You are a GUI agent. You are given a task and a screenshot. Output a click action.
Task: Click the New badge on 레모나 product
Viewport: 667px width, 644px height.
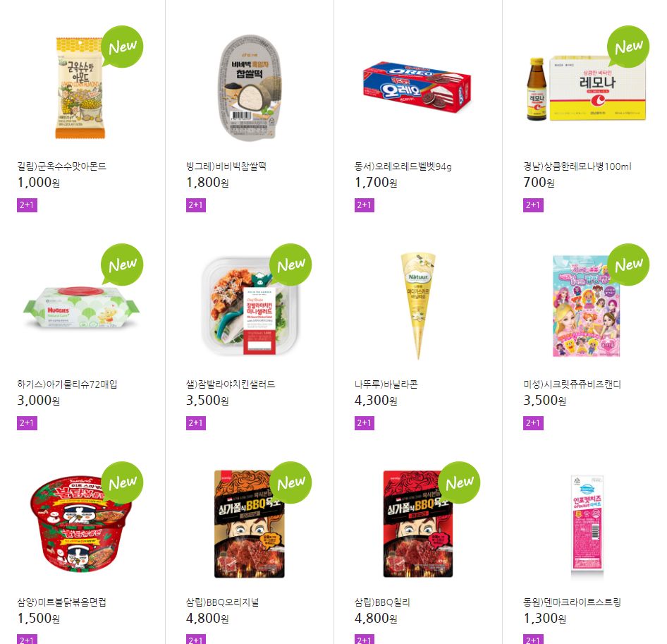tap(628, 47)
